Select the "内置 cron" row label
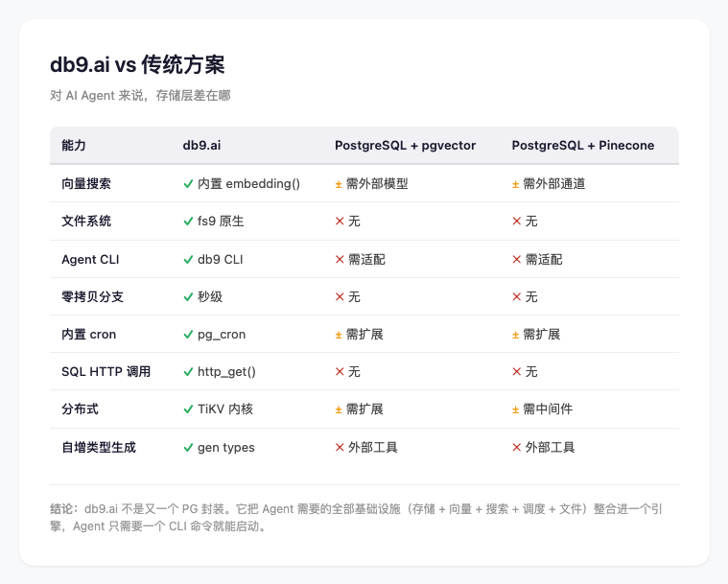The image size is (728, 584). 88,335
